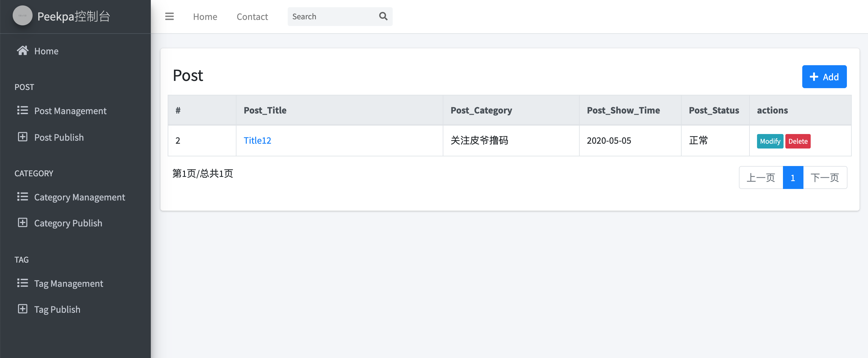This screenshot has width=868, height=358.
Task: Open the Title12 post link
Action: [258, 140]
